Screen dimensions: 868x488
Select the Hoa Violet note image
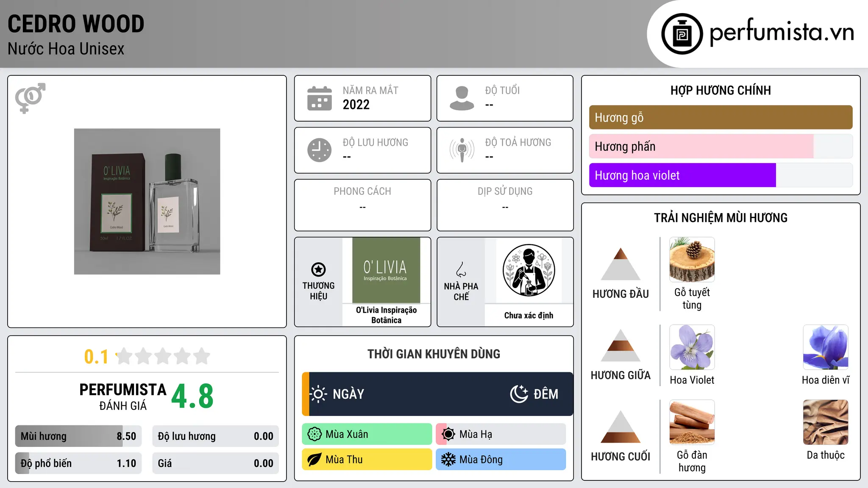(x=692, y=347)
